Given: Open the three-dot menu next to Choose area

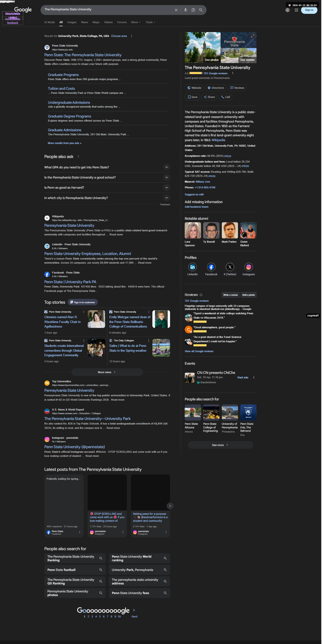Looking at the screenshot, I should 132,36.
